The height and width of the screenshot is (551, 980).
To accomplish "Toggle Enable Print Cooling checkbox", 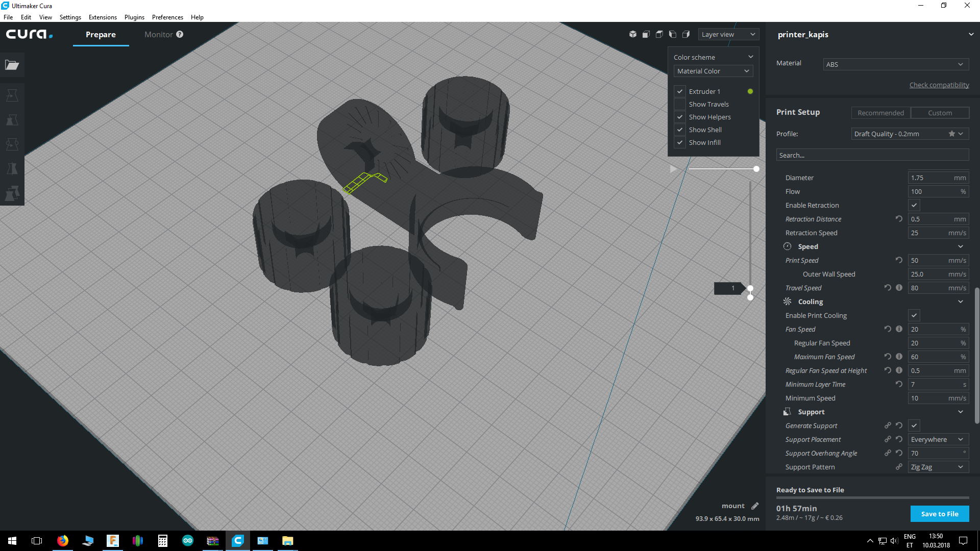I will (914, 315).
